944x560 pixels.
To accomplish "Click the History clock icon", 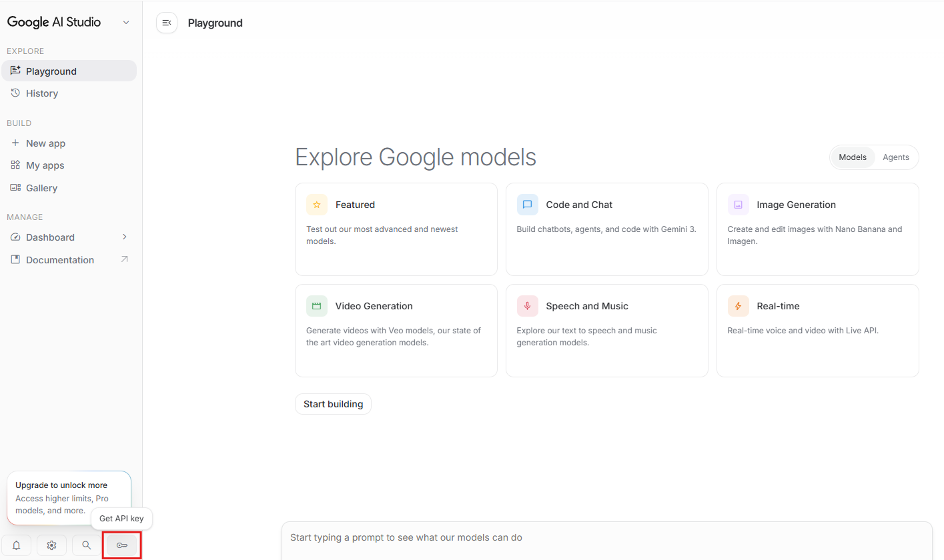I will coord(15,93).
